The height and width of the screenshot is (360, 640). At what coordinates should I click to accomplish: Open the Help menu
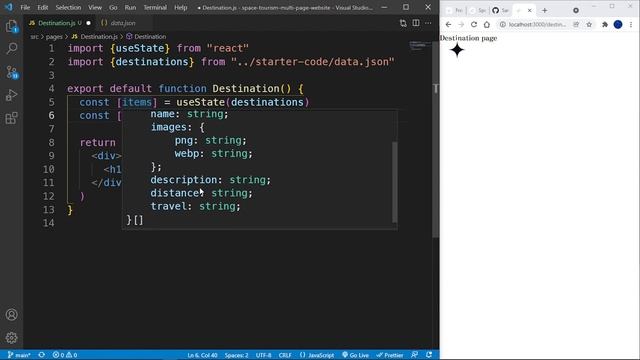180,7
